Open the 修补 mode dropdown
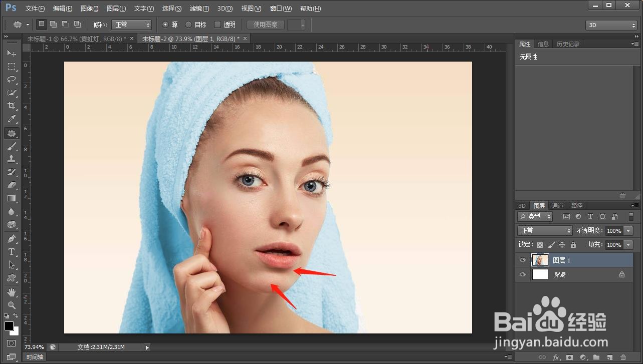The image size is (643, 364). click(131, 25)
